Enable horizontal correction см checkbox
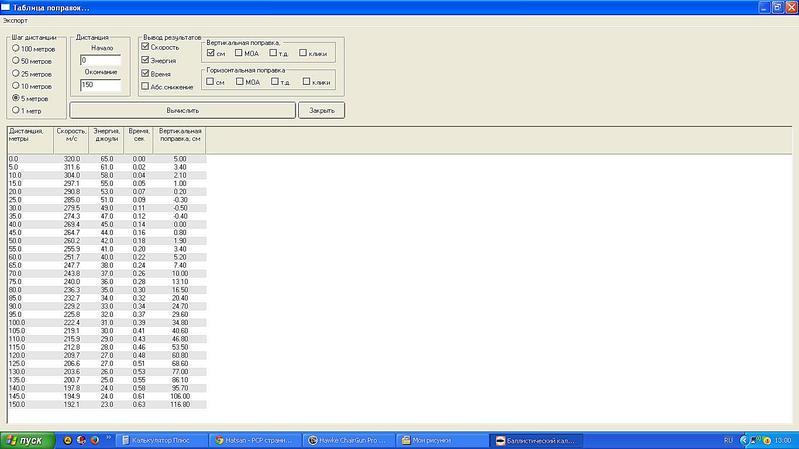 click(x=210, y=81)
